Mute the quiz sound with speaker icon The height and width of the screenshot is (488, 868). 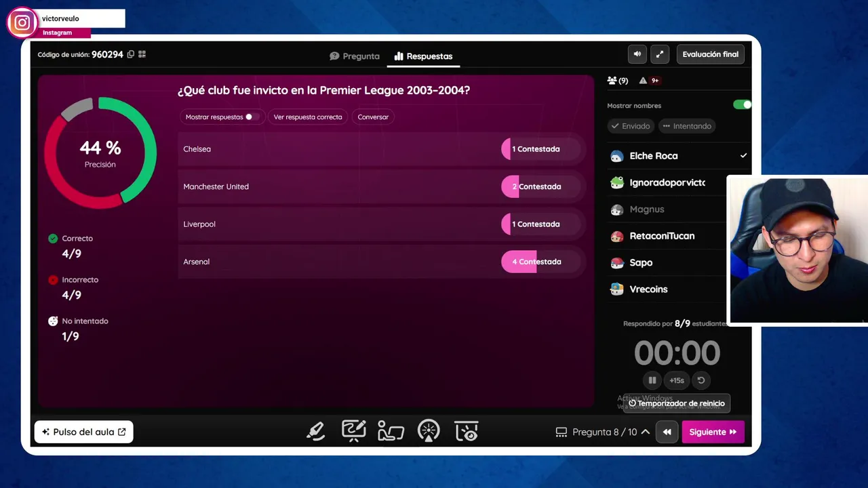[x=637, y=54]
